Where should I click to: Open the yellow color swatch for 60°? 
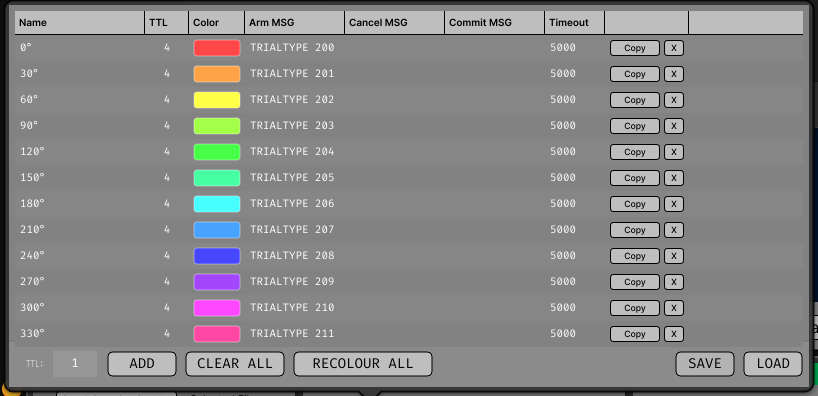(216, 100)
